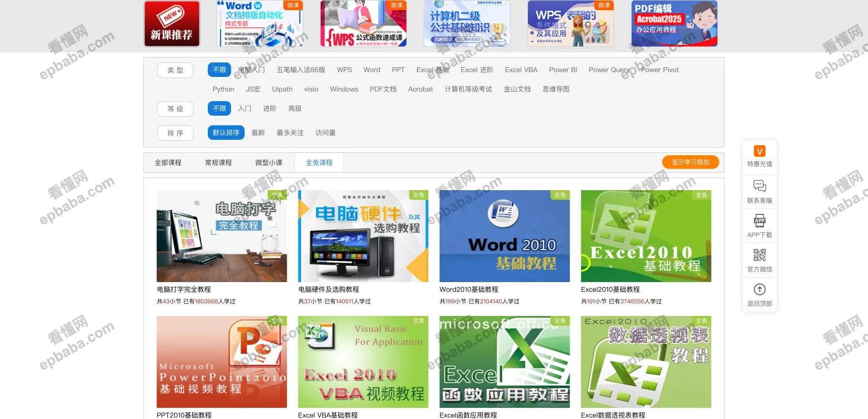Click the 电脑硬件及选购教程 title link
This screenshot has width=868, height=419.
329,289
